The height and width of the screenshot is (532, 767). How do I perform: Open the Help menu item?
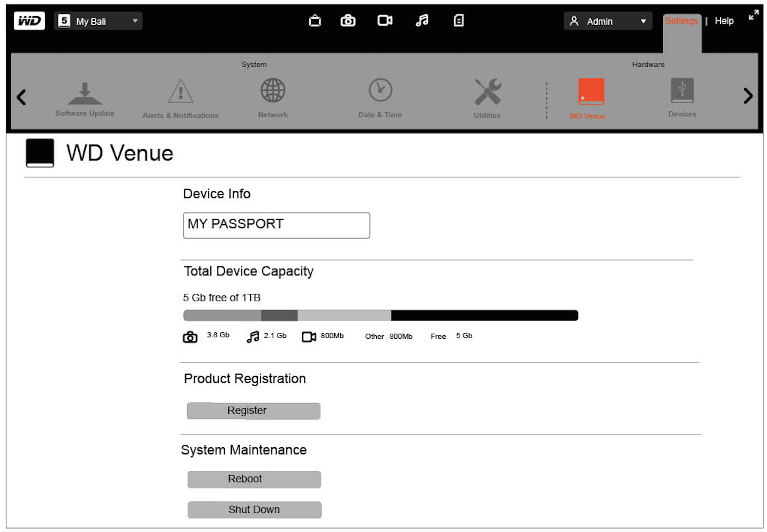pos(724,21)
